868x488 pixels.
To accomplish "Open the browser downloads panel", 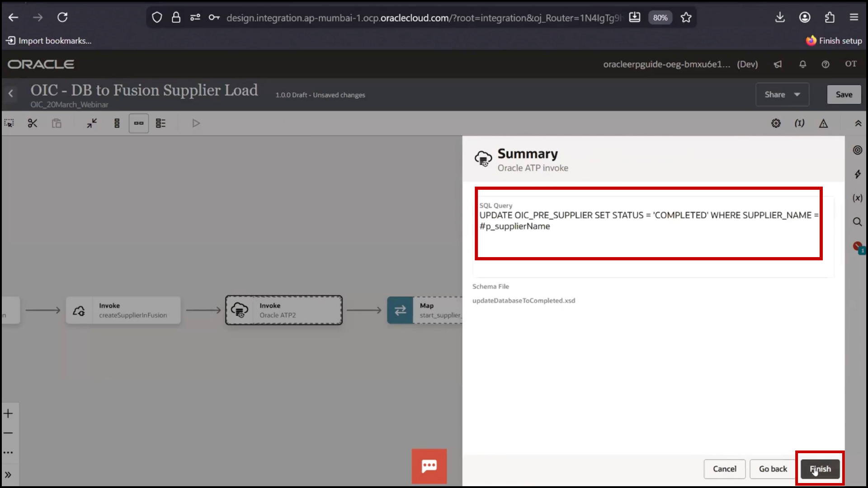I will [780, 18].
